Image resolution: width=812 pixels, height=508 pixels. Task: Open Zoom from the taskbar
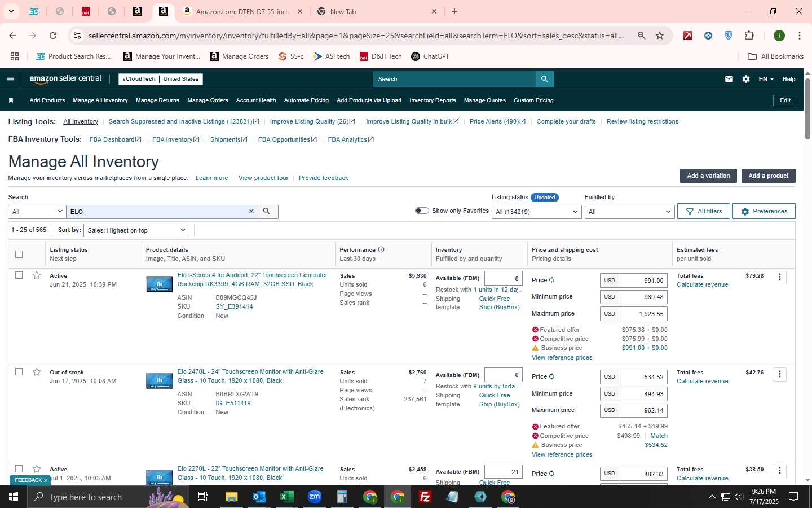(314, 497)
